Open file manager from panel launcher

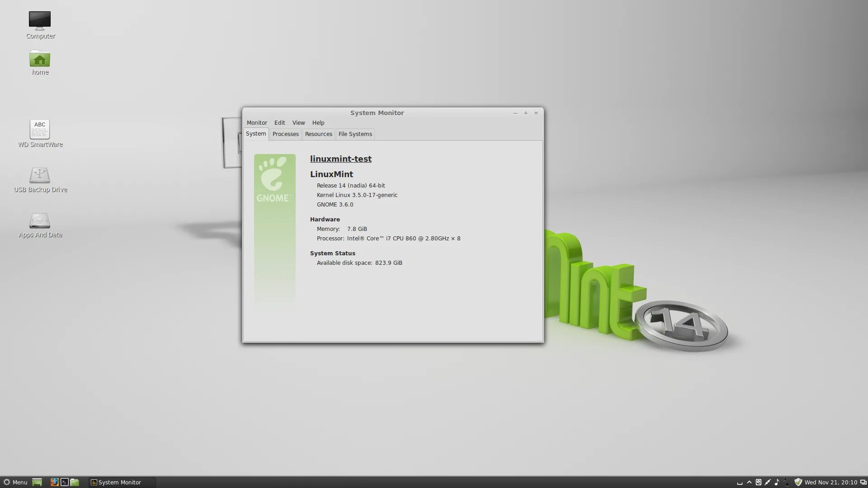75,482
